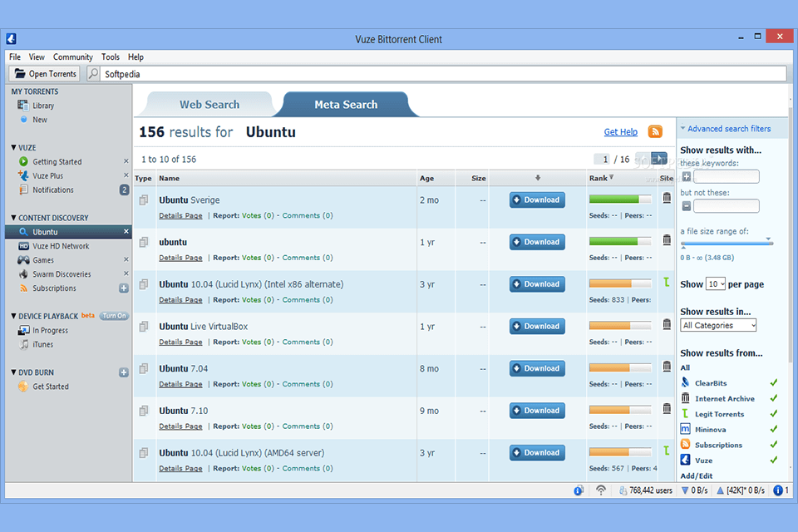
Task: Open the iTunes device entry
Action: tap(42, 345)
